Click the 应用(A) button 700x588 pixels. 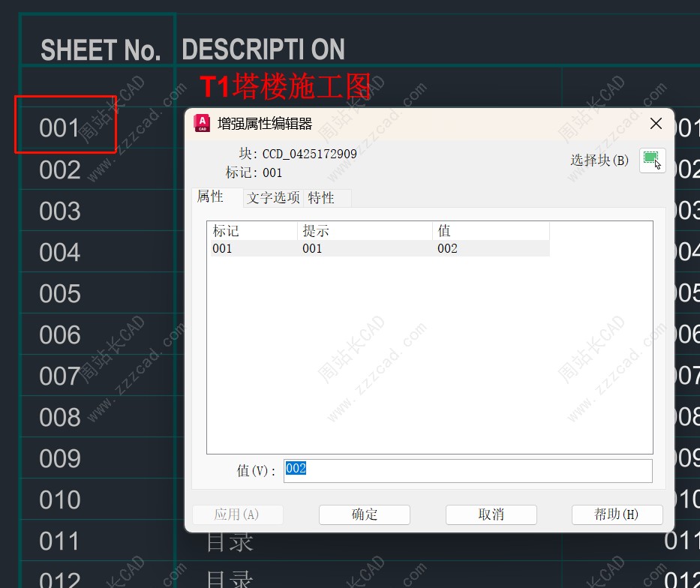pyautogui.click(x=237, y=514)
